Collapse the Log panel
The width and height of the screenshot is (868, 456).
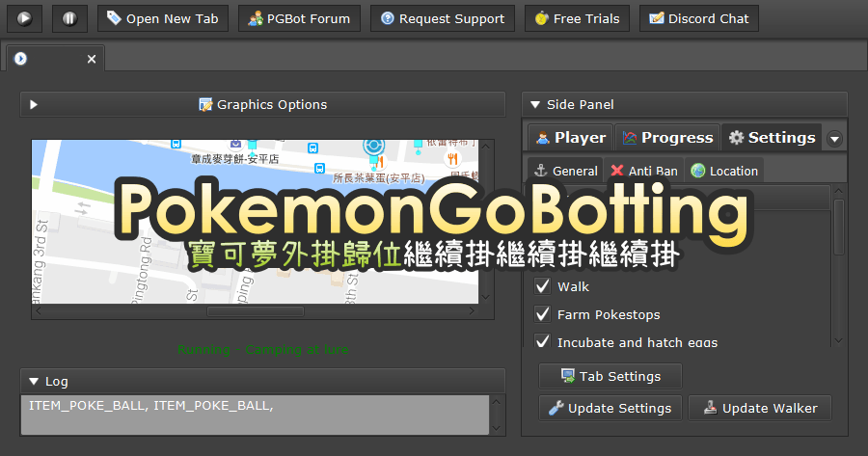click(34, 382)
